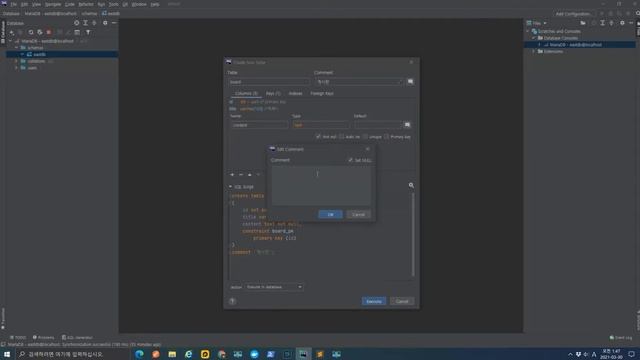This screenshot has width=640, height=360.
Task: Click the red stop/disconnect icon
Action: 49,32
